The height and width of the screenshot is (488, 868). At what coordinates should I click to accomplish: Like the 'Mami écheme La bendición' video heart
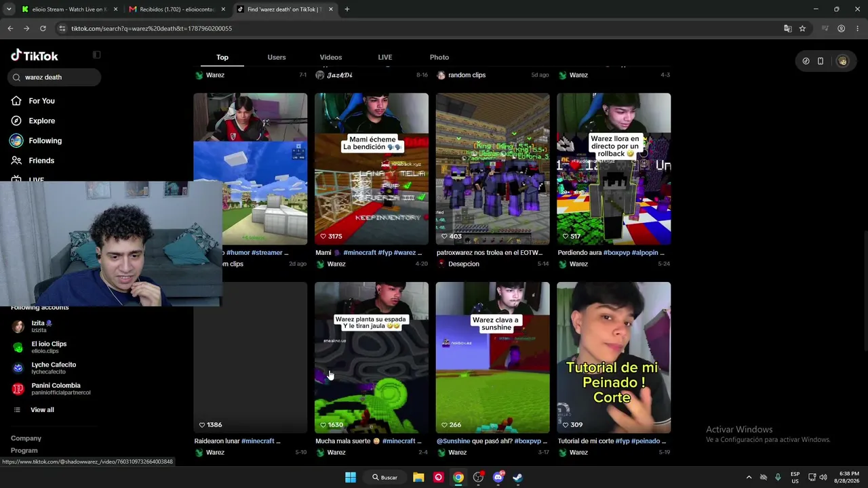coord(323,237)
